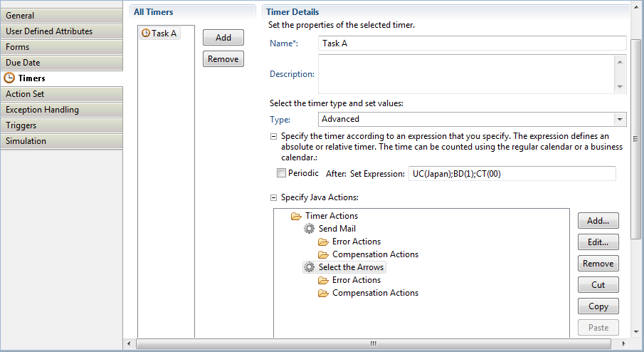Viewport: 644px width, 352px height.
Task: Click Error Actions folder under Send Mail
Action: (x=323, y=242)
